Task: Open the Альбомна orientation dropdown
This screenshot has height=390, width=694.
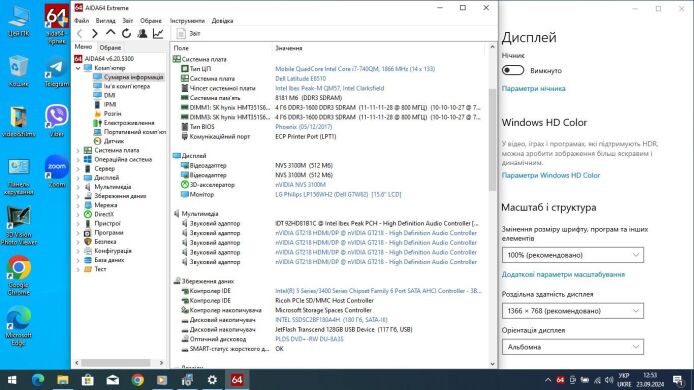Action: coord(573,347)
